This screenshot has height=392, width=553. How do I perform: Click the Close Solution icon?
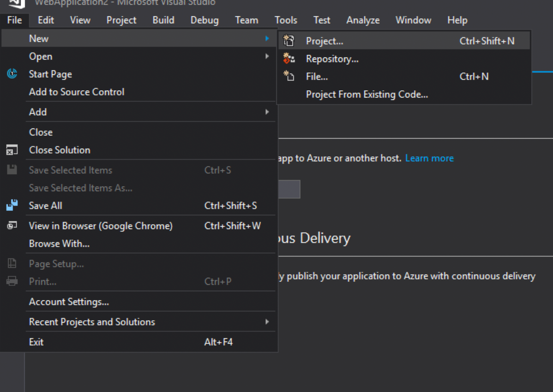[x=12, y=150]
